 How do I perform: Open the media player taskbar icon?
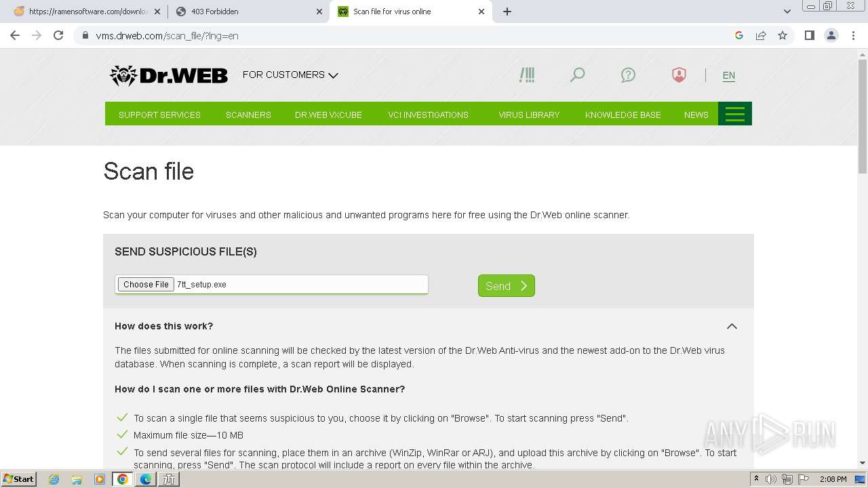pos(100,479)
